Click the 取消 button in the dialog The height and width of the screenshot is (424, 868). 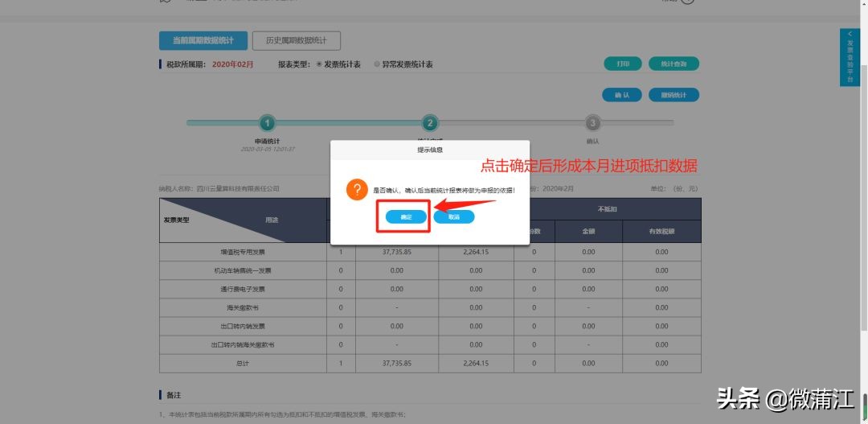click(x=454, y=216)
